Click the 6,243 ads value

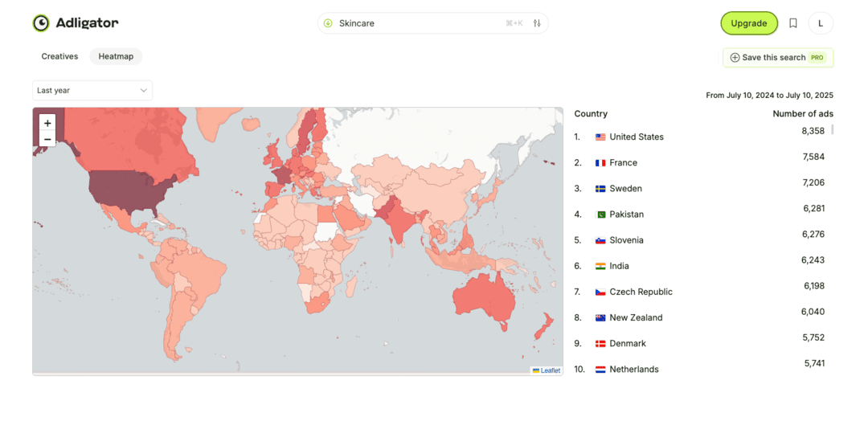click(x=813, y=260)
